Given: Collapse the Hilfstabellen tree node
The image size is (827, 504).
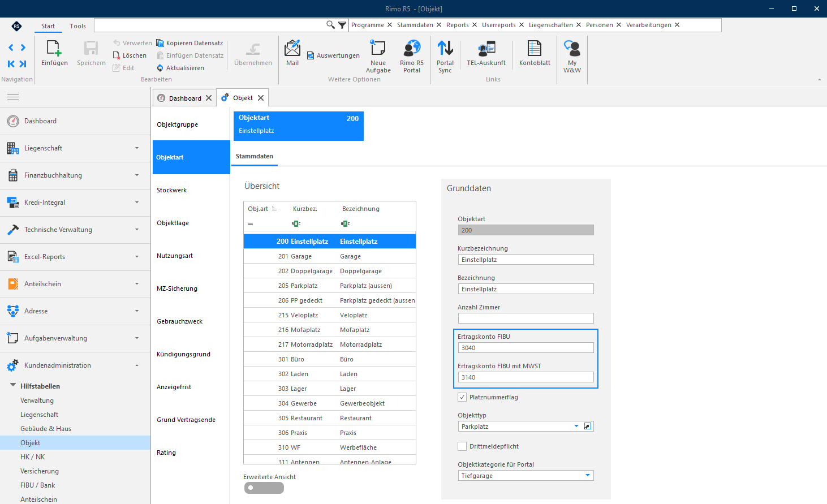Looking at the screenshot, I should pos(12,386).
